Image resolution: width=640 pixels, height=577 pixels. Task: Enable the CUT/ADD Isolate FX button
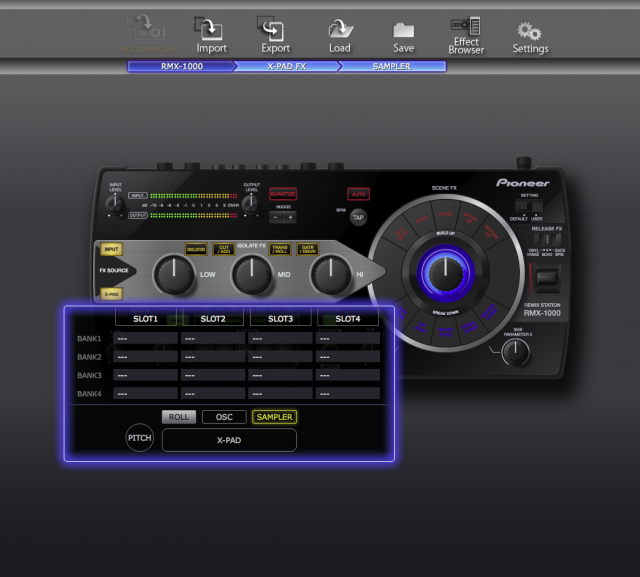point(224,249)
